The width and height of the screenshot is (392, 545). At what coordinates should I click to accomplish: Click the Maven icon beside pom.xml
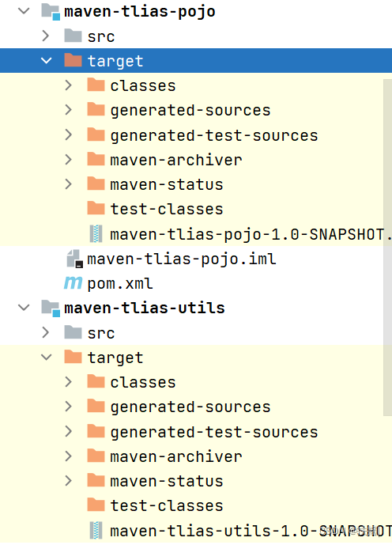point(73,283)
